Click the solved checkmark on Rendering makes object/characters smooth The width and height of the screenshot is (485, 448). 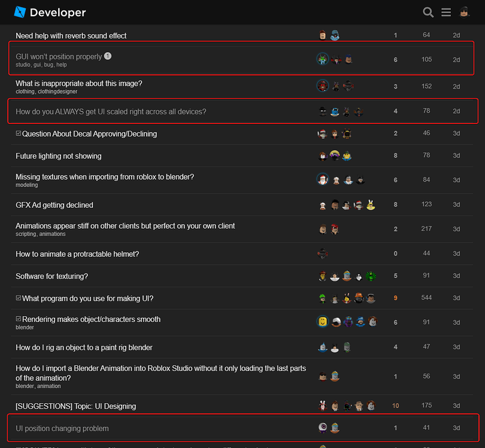click(x=19, y=319)
